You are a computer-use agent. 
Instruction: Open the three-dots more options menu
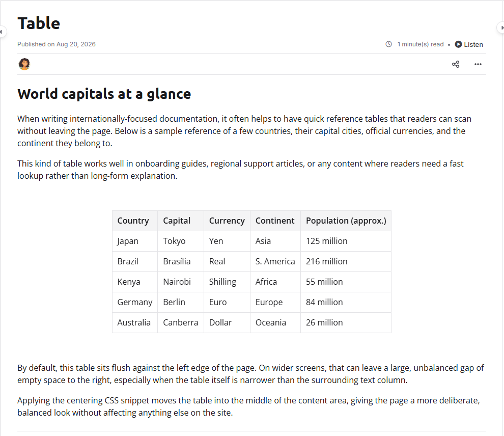tap(478, 64)
